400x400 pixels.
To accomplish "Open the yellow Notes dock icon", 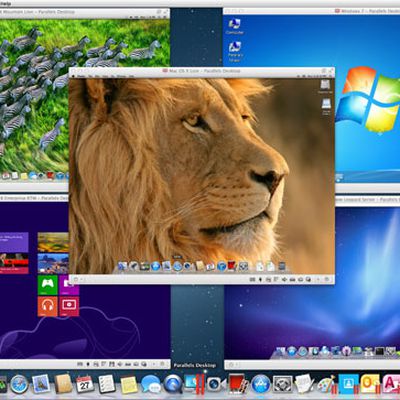I will 129,384.
